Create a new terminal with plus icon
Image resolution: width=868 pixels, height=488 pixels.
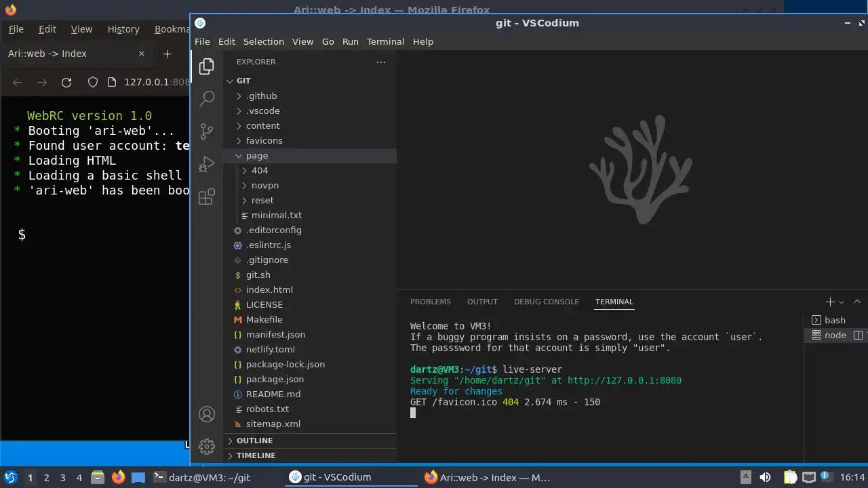click(x=830, y=302)
